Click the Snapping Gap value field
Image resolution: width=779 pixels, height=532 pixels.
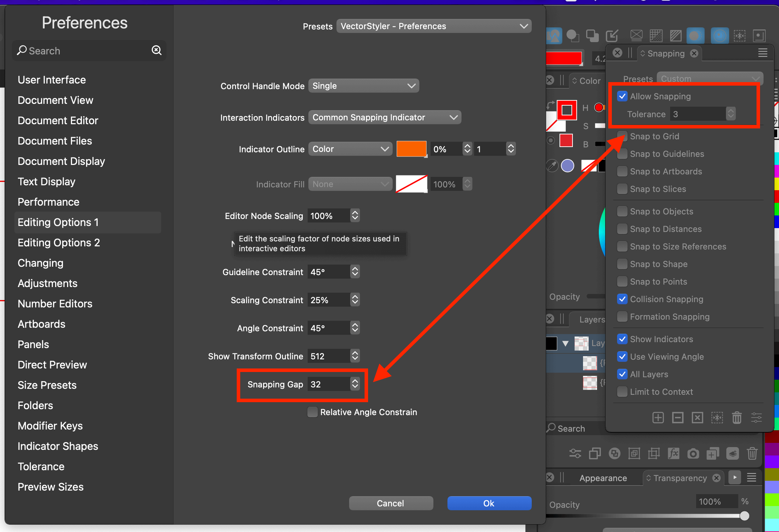pyautogui.click(x=328, y=384)
